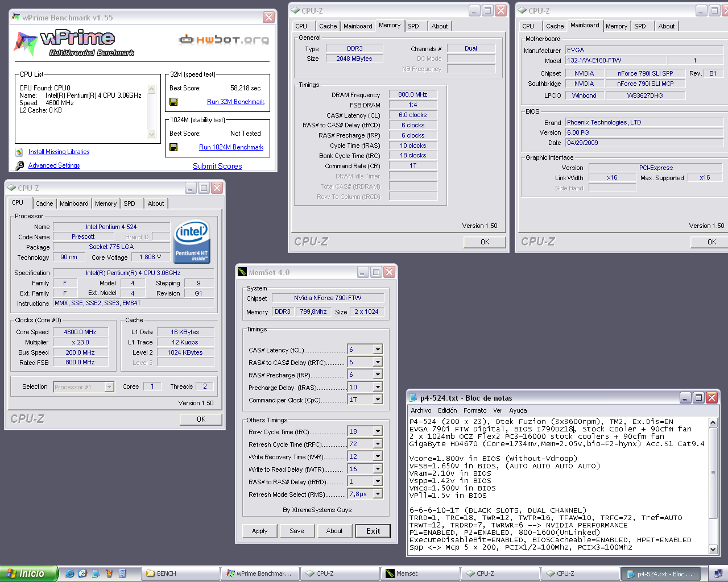Open the RAS# to CAS# Delay (tRTC) dropdown
This screenshot has height=582, width=728.
point(378,362)
